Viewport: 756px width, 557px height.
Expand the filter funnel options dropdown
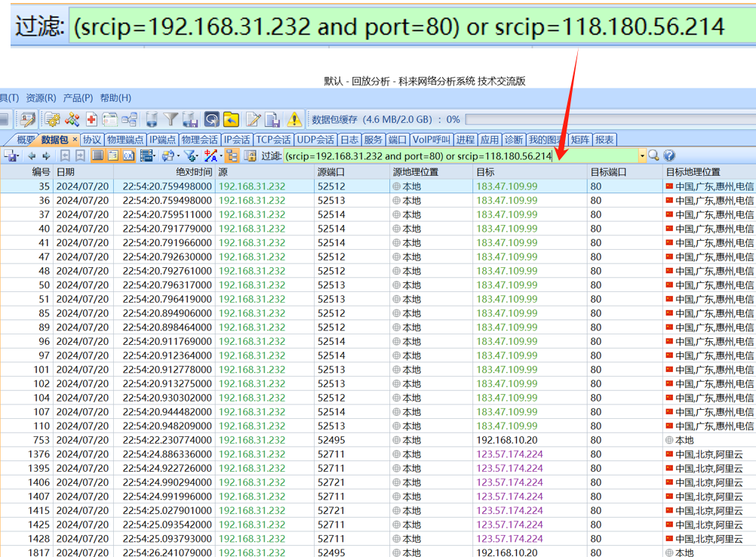[199, 156]
